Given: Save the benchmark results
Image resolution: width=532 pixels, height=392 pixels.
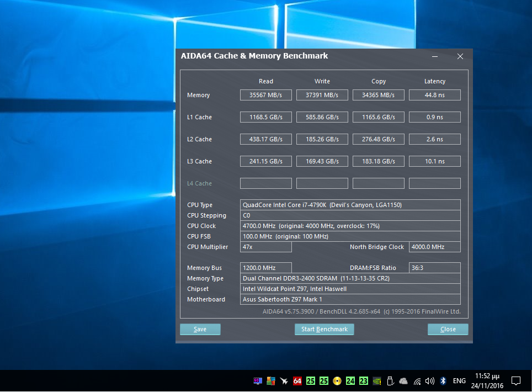Looking at the screenshot, I should [200, 329].
